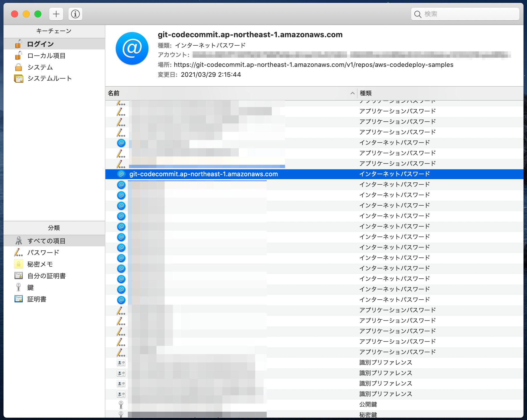This screenshot has width=527, height=420.
Task: Filter by 鍵 category
Action: point(54,287)
